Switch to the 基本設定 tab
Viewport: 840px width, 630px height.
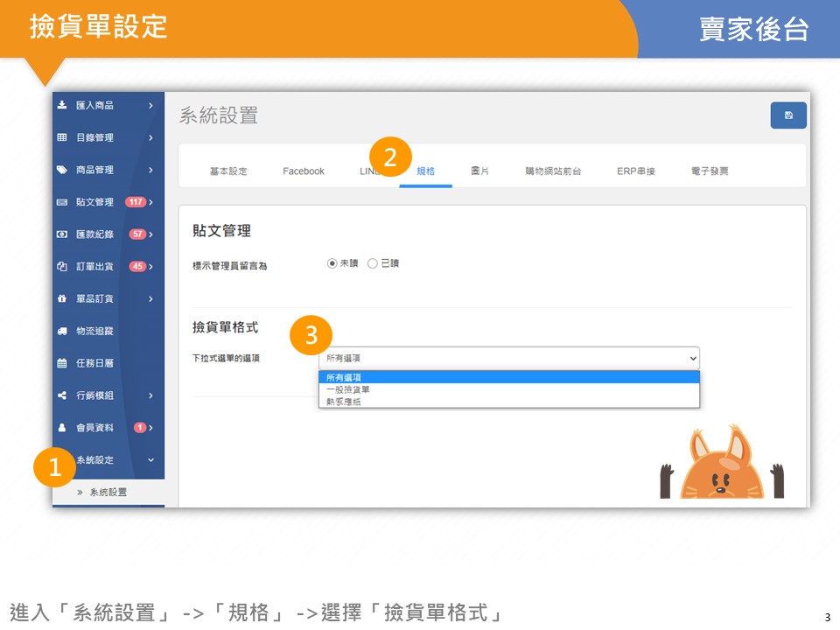coord(228,171)
